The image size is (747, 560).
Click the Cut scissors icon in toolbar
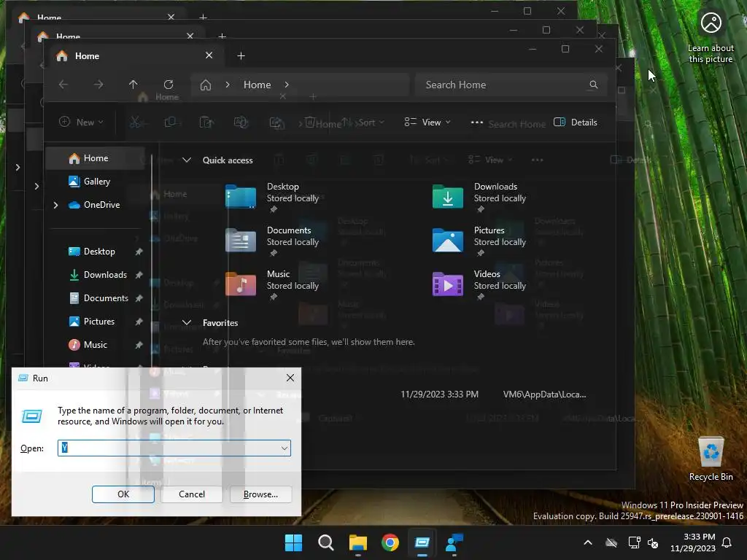135,122
